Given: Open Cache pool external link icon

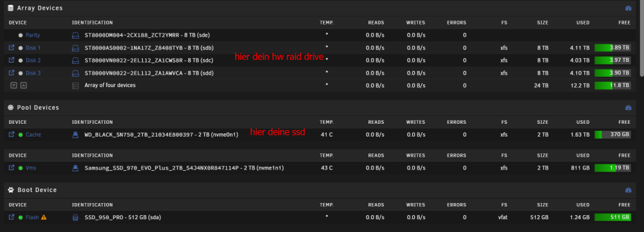Looking at the screenshot, I should 12,135.
